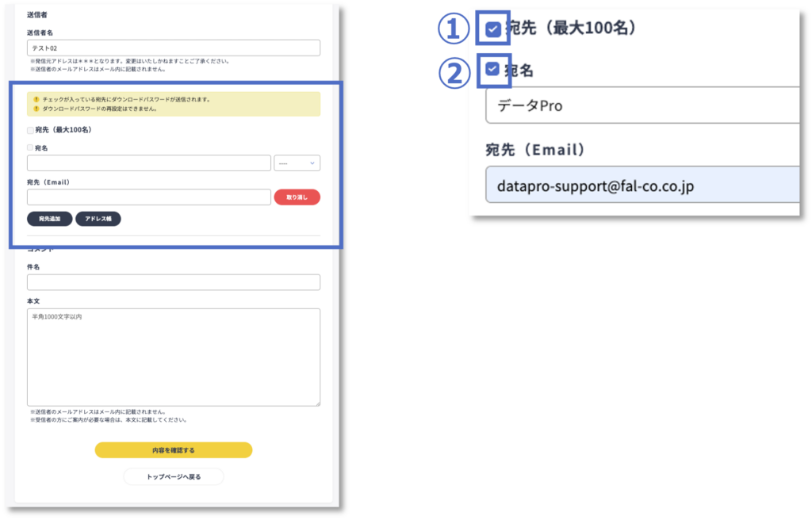Uncheck the checked 宛名 checkbox beside marker ②
This screenshot has height=520, width=812.
[493, 70]
